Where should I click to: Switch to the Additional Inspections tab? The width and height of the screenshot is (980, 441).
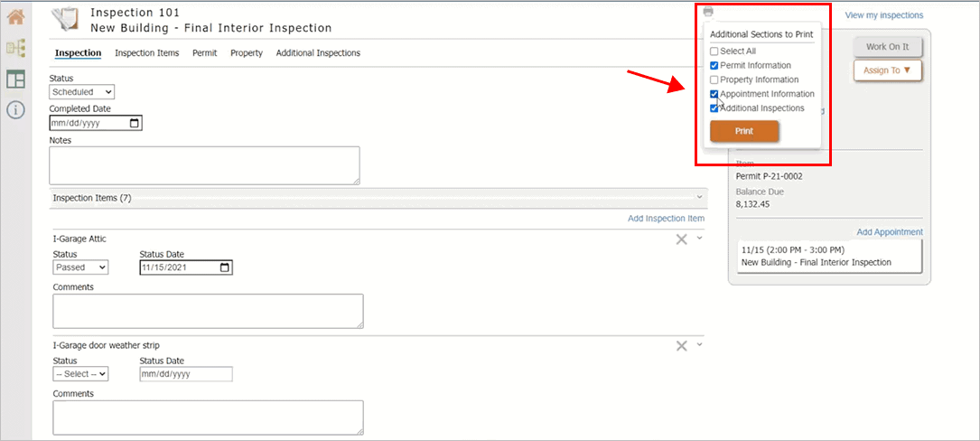tap(318, 53)
